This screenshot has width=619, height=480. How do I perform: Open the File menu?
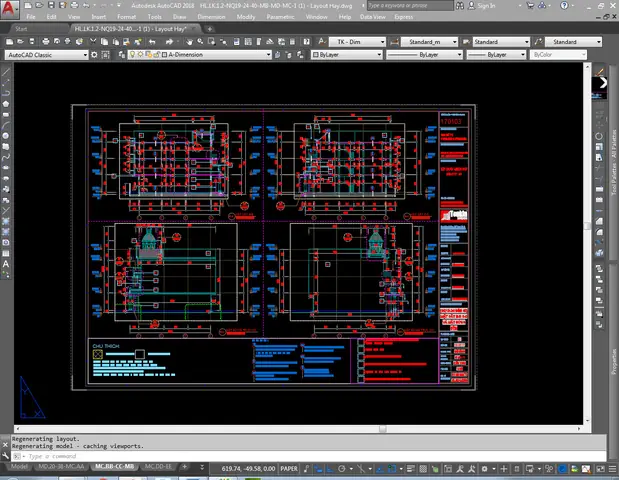[31, 17]
